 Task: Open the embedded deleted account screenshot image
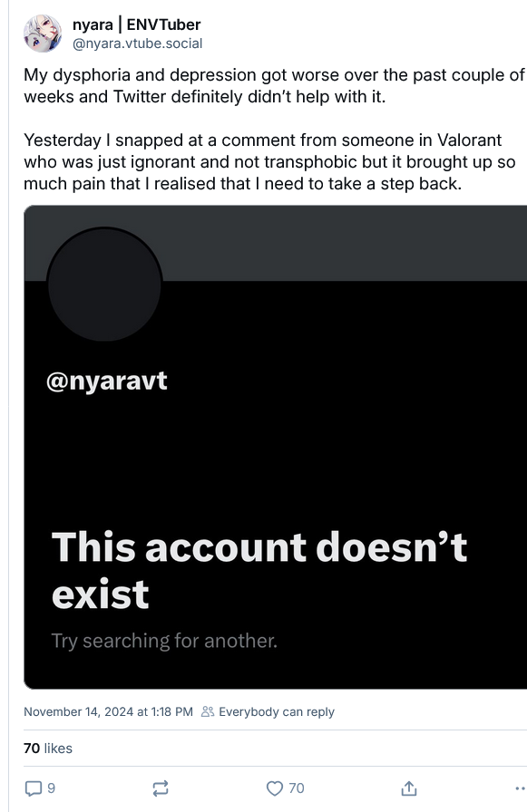(276, 447)
